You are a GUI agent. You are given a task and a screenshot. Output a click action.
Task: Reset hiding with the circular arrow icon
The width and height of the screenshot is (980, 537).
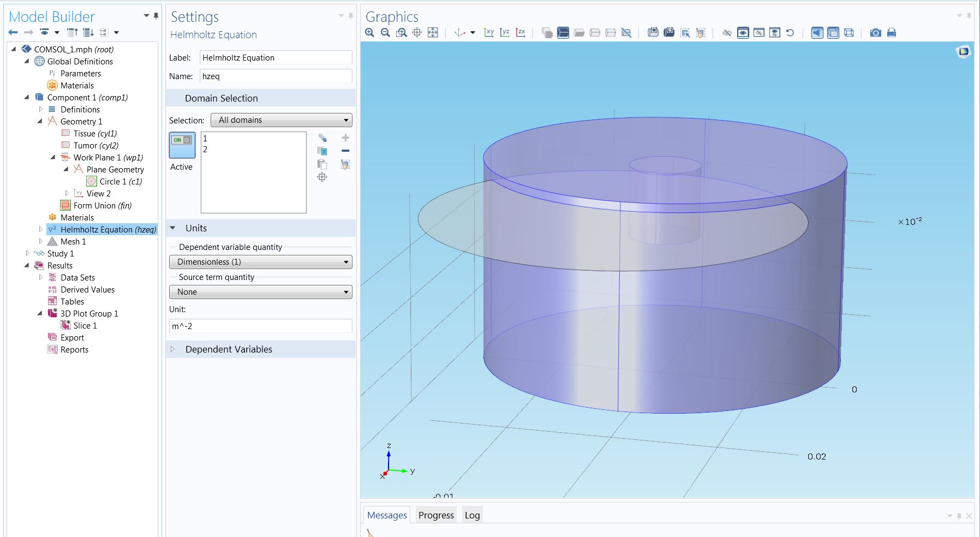click(x=790, y=33)
